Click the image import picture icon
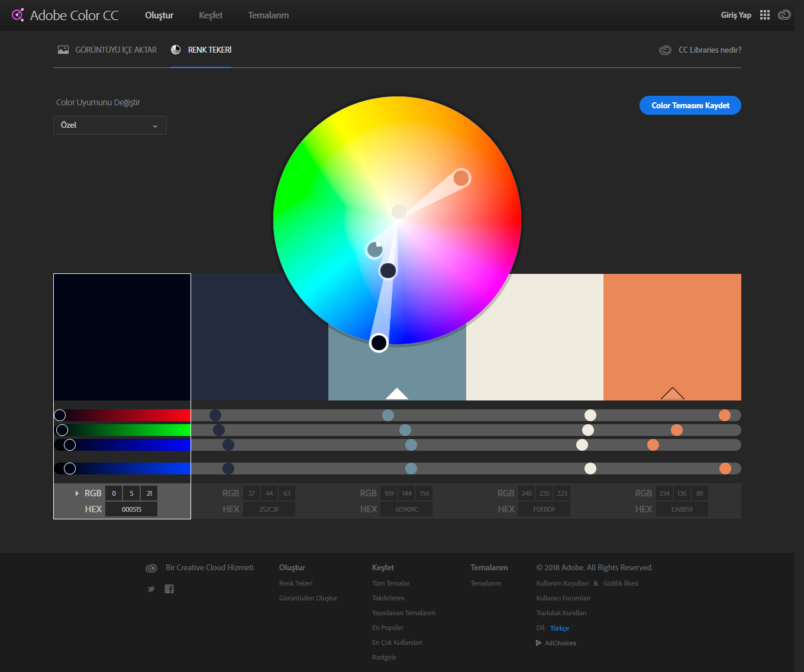The width and height of the screenshot is (804, 672). pos(63,50)
